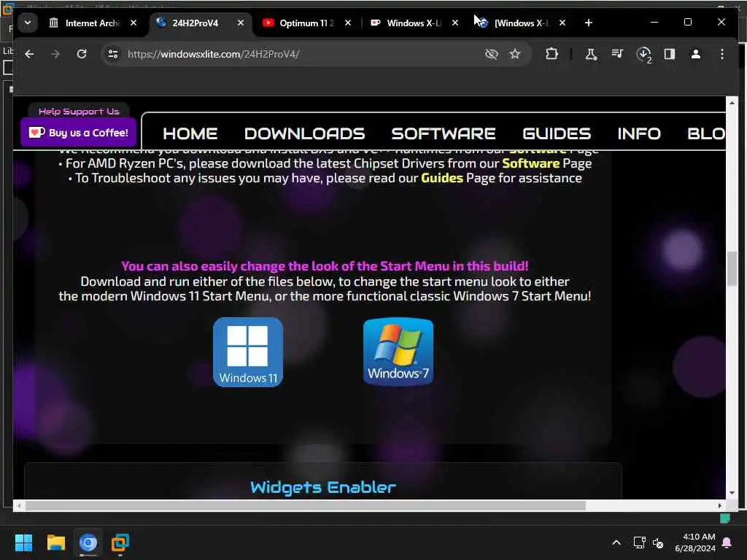Viewport: 747px width, 560px height.
Task: Switch to the Internet Archive tab
Action: (93, 23)
